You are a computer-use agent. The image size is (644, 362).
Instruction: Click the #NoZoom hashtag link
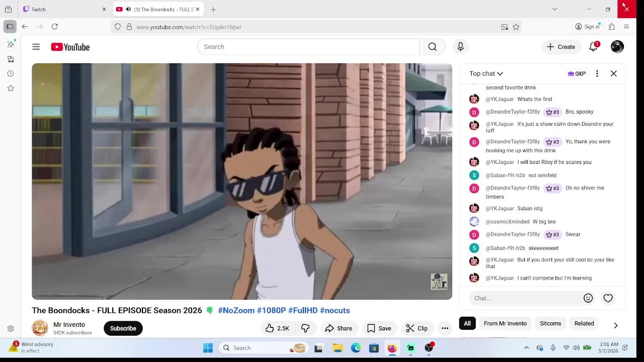(236, 310)
